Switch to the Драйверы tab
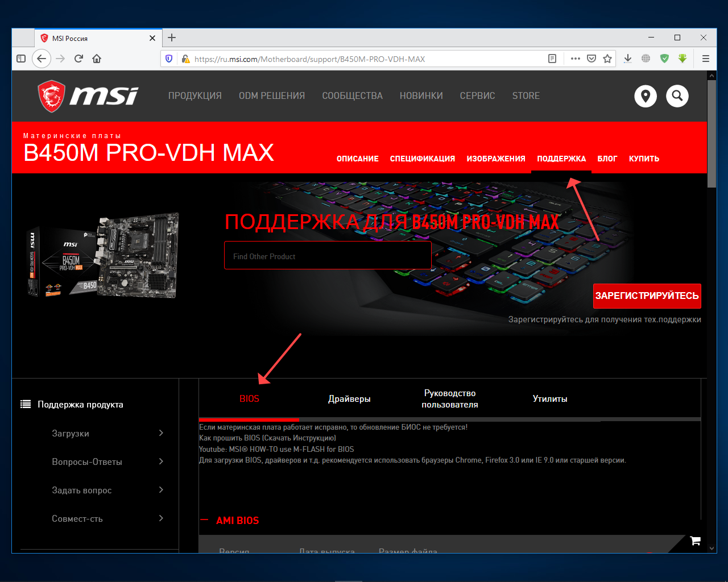This screenshot has width=728, height=582. coord(349,398)
